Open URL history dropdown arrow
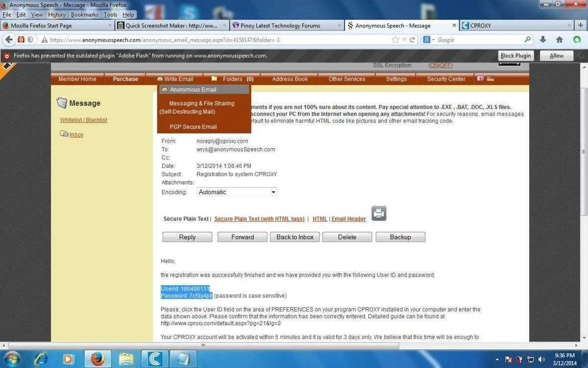This screenshot has height=368, width=588. tap(404, 40)
